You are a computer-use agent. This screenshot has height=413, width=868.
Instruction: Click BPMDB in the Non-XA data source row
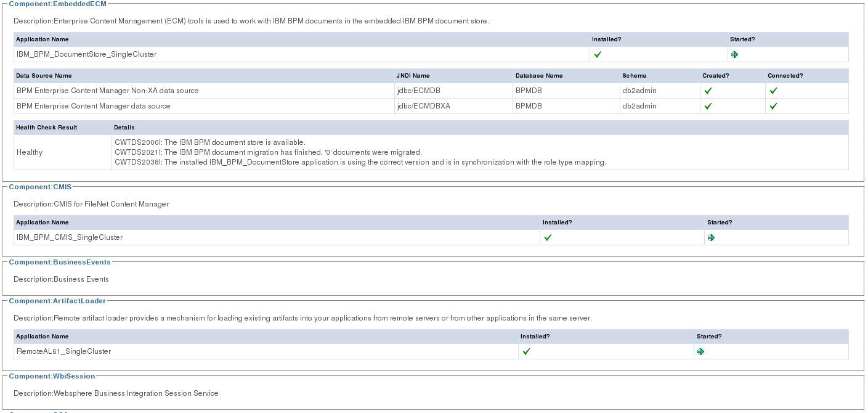coord(529,91)
